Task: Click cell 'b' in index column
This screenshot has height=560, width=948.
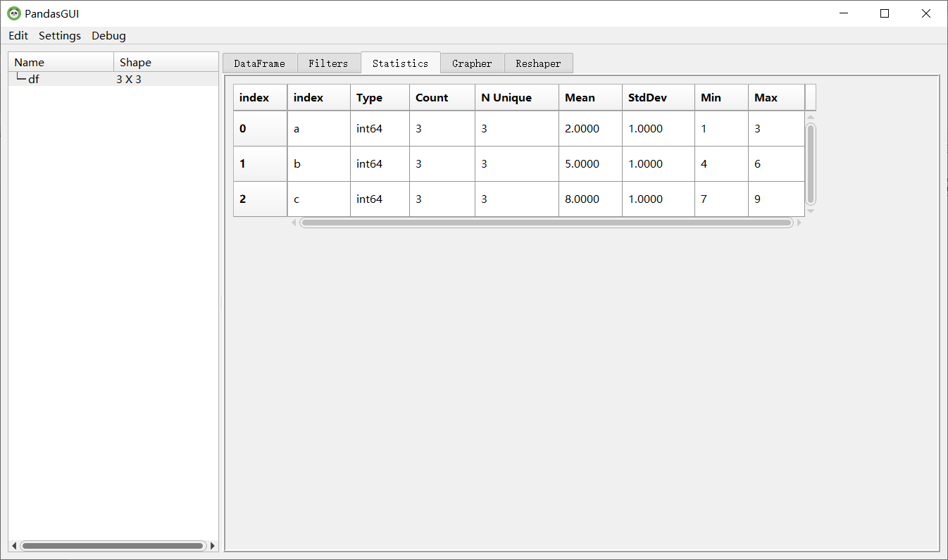Action: point(319,164)
